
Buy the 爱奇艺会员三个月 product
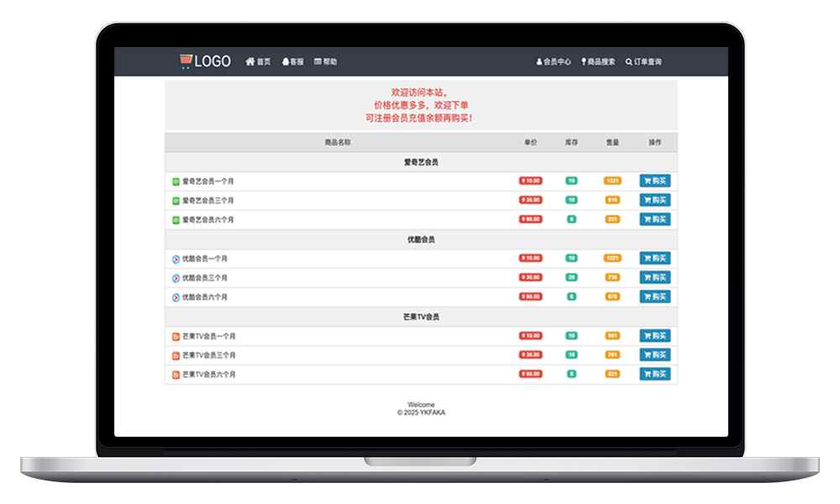[x=654, y=201]
